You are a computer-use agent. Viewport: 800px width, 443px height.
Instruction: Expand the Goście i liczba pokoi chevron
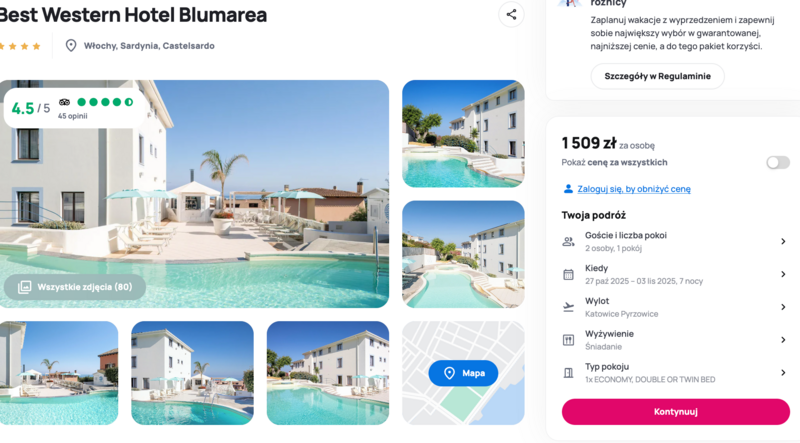(x=783, y=241)
